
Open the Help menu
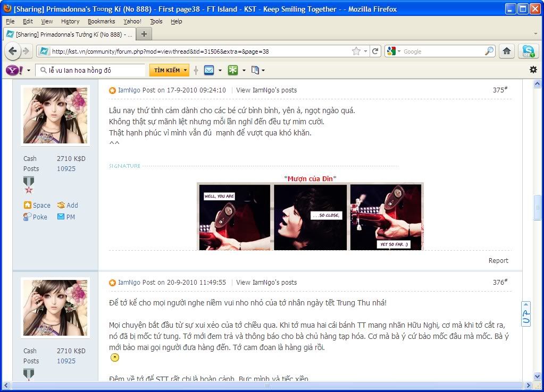tap(176, 21)
